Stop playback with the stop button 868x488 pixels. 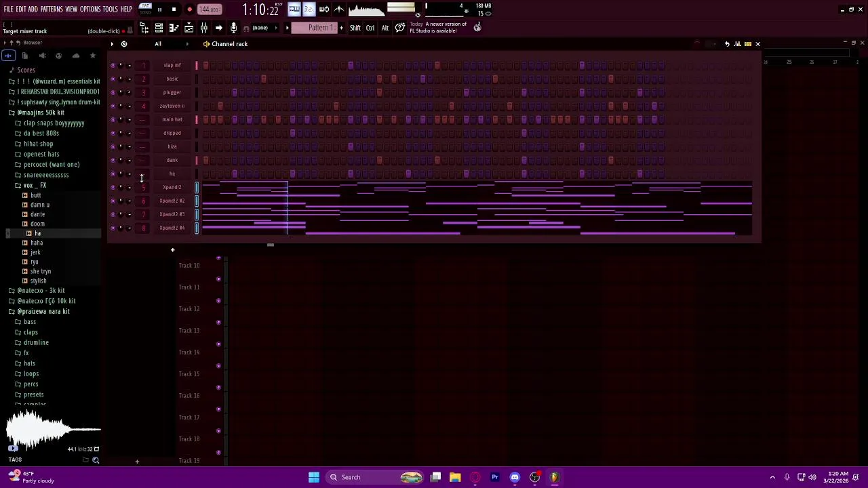(x=174, y=9)
